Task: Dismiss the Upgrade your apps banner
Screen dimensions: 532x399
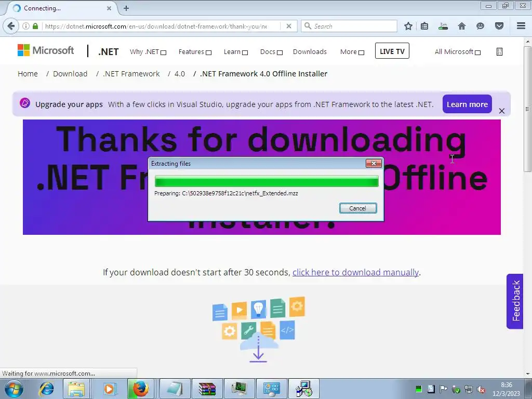Action: coord(502,111)
